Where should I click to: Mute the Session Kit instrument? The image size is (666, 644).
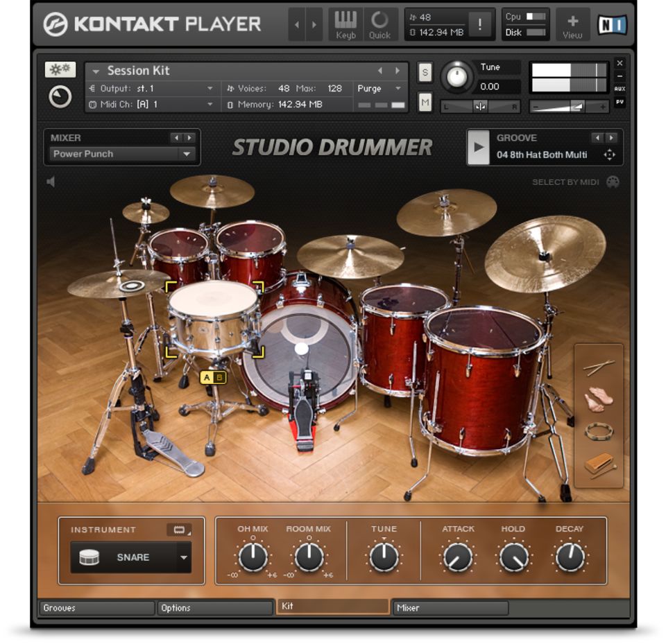point(425,103)
